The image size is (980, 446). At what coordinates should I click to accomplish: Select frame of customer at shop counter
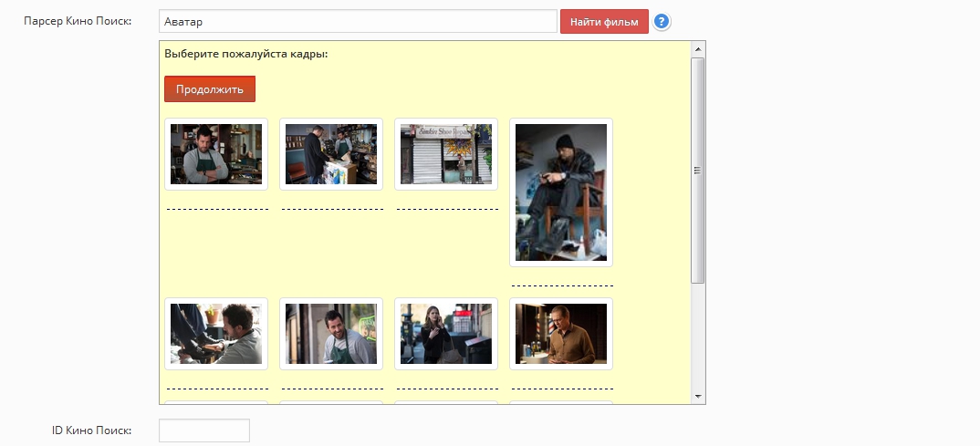coord(331,153)
